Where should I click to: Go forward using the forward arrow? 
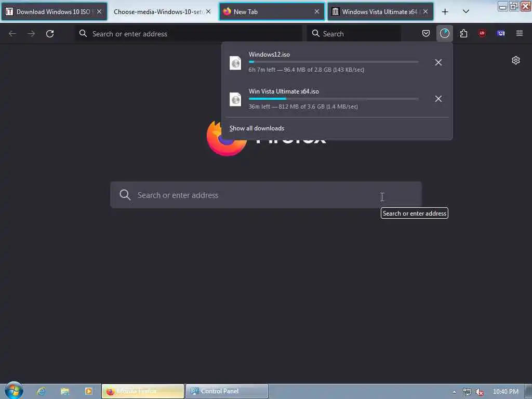coord(31,34)
